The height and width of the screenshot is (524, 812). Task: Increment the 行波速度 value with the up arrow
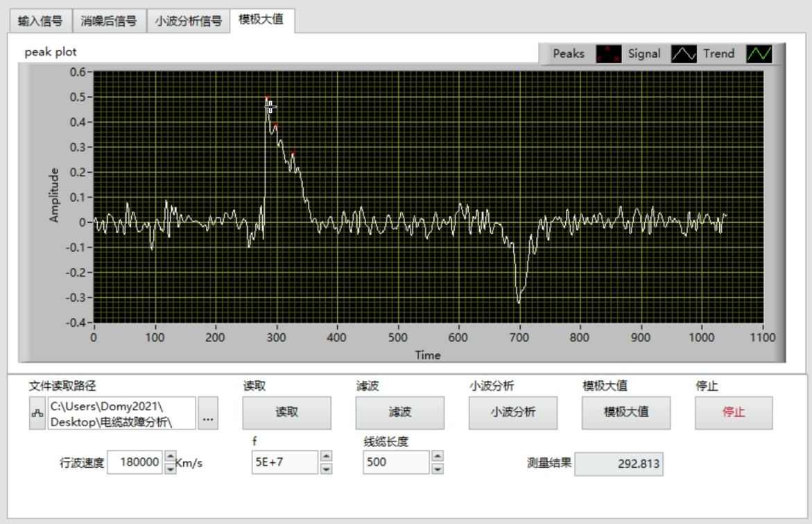point(170,457)
